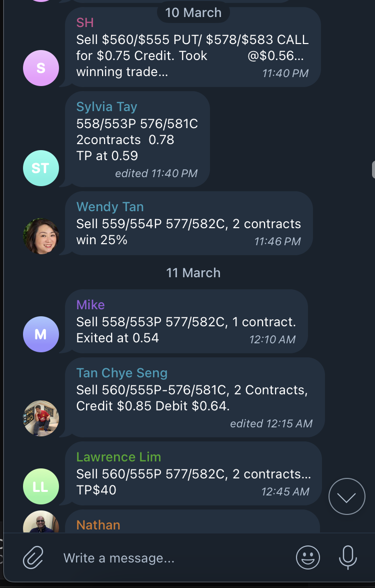Click the sender name Sylvia Tay
Screen dimensions: 375x588
coord(106,107)
